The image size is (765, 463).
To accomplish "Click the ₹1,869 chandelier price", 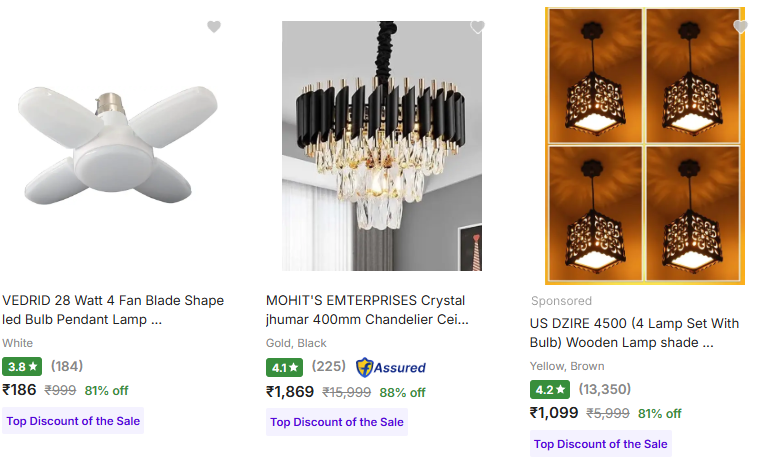I will click(290, 392).
